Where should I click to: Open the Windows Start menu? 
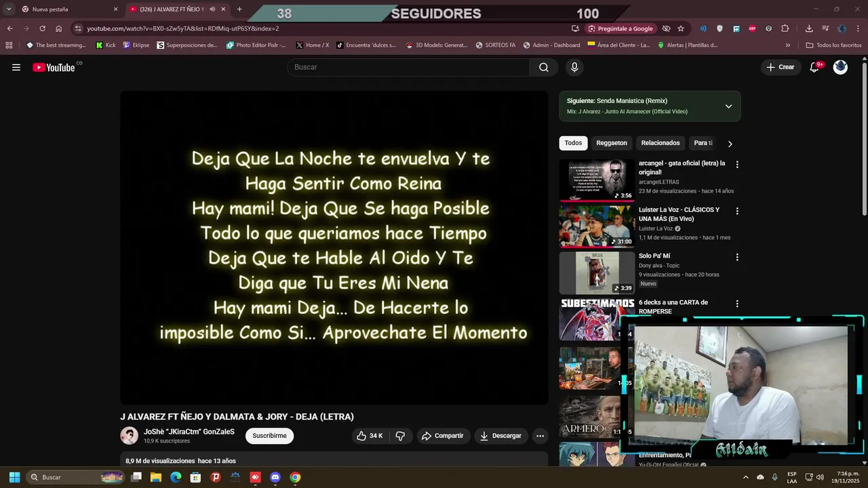[14, 477]
